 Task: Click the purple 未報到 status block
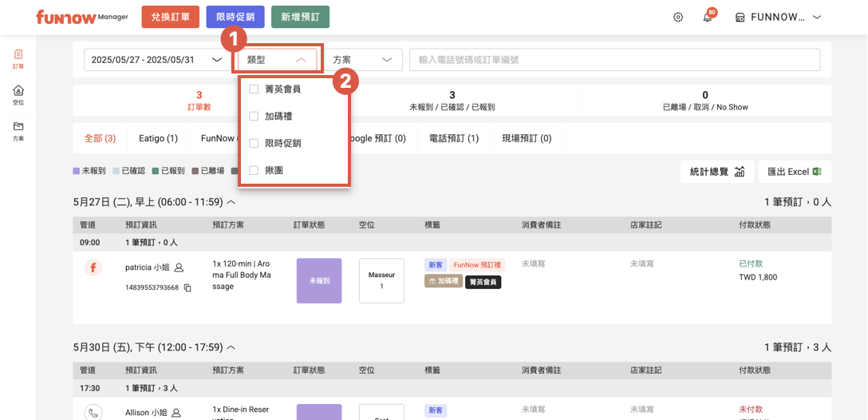(x=318, y=280)
